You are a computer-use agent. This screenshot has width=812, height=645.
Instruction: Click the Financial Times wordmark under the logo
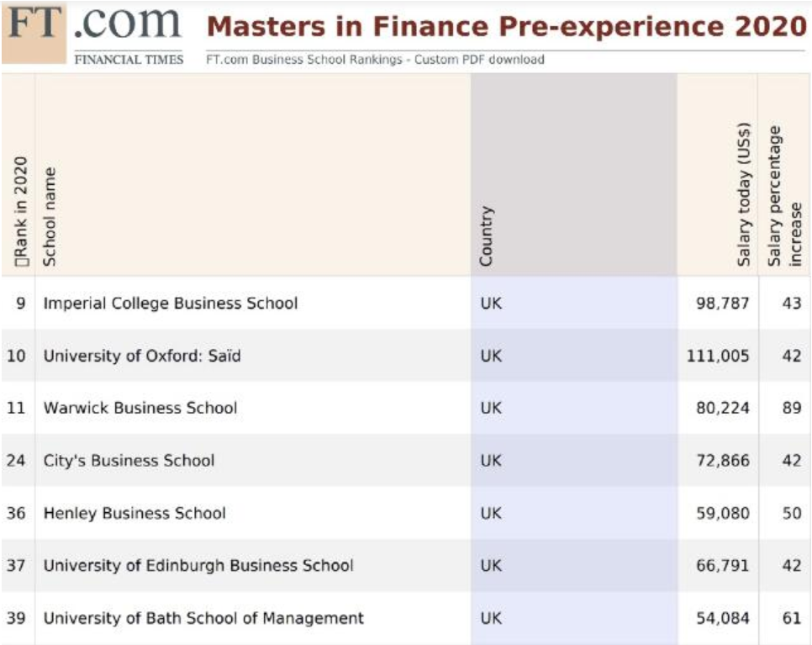(129, 60)
